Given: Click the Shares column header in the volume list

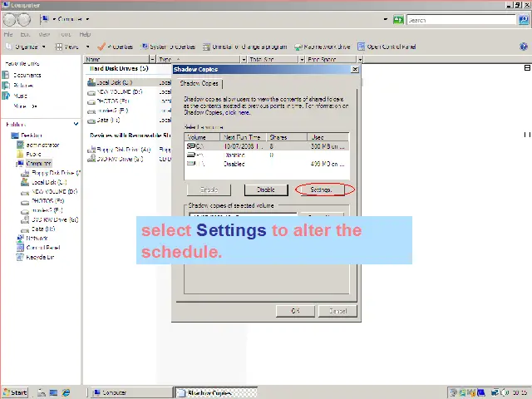Looking at the screenshot, I should coord(287,137).
